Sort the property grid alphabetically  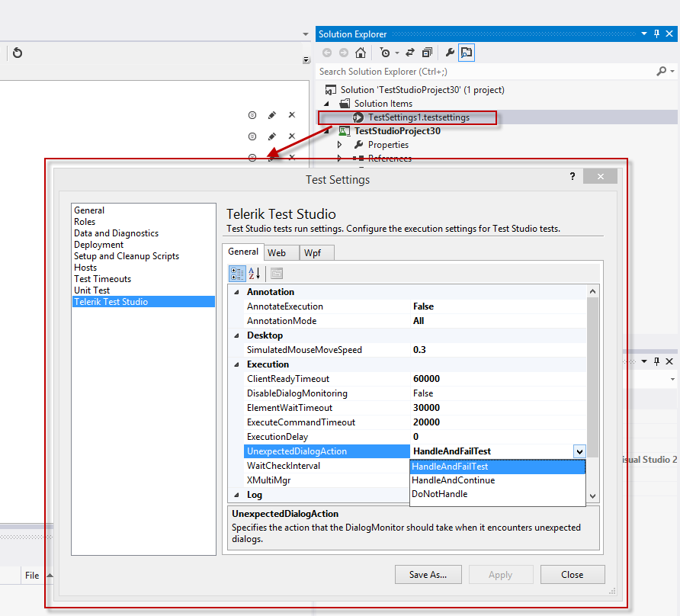(254, 274)
